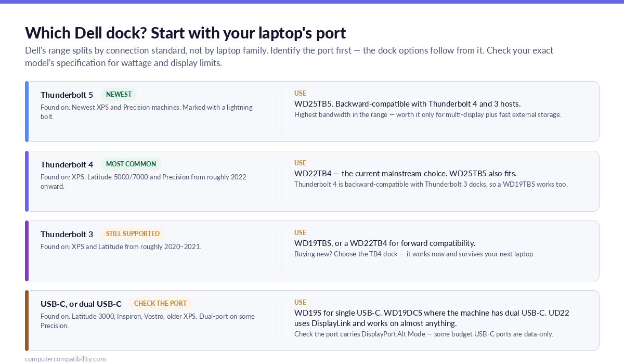Click the text "WD25TB5. Backward-compatible with Thunderbolt 4 and 3 hosts."
624x364 pixels.
tap(407, 103)
